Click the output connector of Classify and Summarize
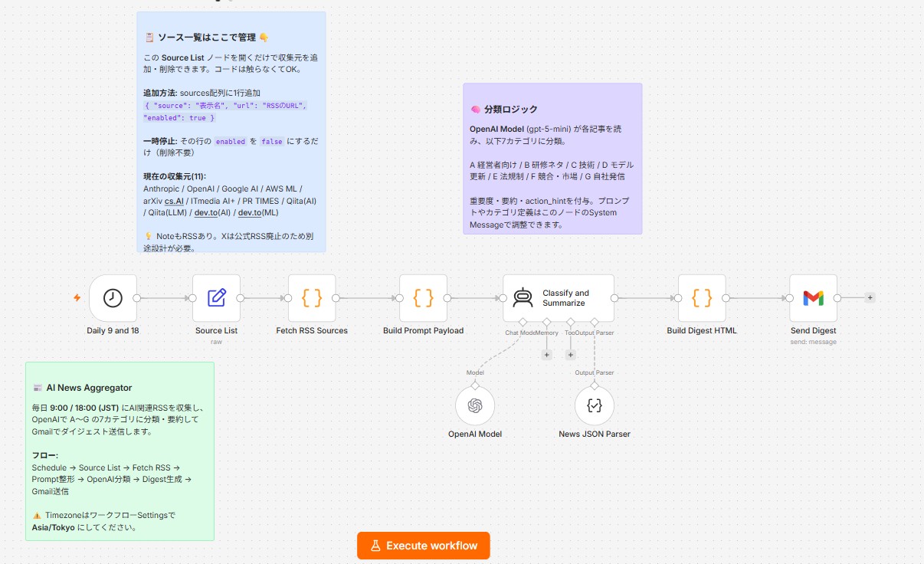The image size is (924, 564). [614, 298]
